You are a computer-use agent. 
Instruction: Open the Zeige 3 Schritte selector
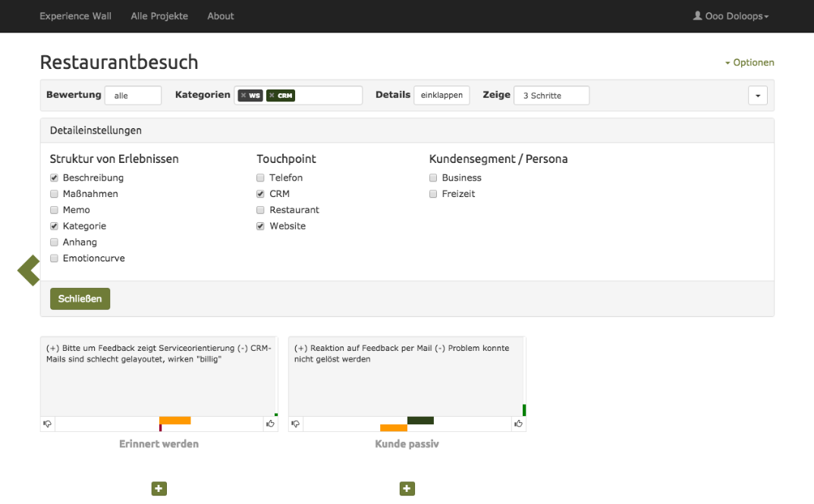click(x=551, y=95)
